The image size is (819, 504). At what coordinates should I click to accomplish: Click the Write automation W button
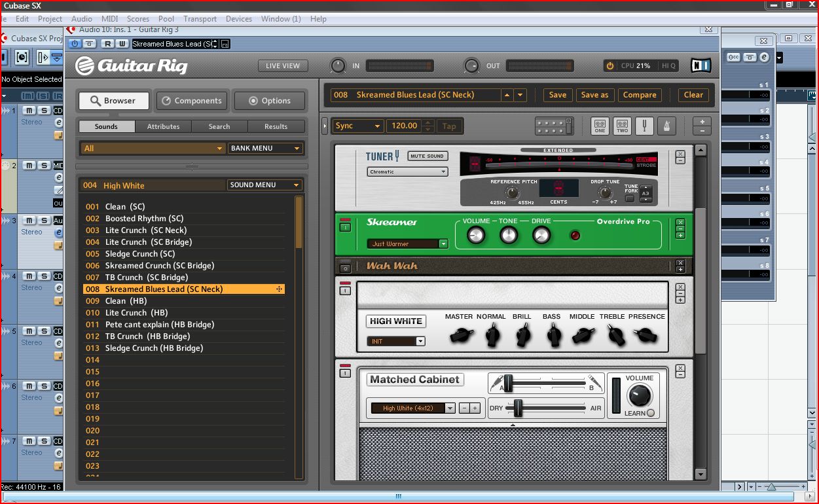(x=122, y=44)
